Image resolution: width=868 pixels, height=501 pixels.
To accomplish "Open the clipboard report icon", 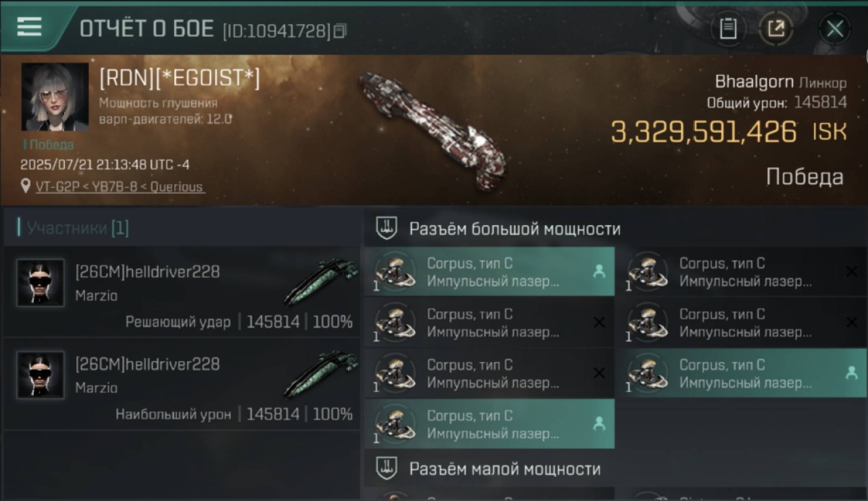I will tap(728, 28).
